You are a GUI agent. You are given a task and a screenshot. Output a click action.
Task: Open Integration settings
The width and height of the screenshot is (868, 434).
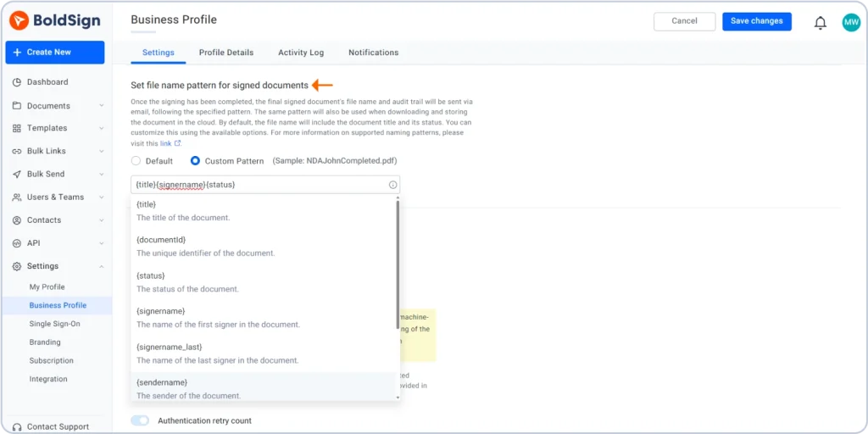click(x=48, y=379)
